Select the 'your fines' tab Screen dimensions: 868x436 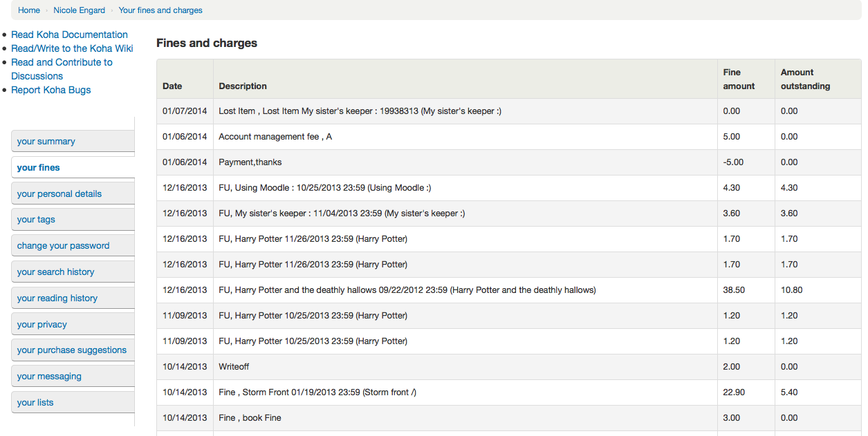(x=39, y=168)
